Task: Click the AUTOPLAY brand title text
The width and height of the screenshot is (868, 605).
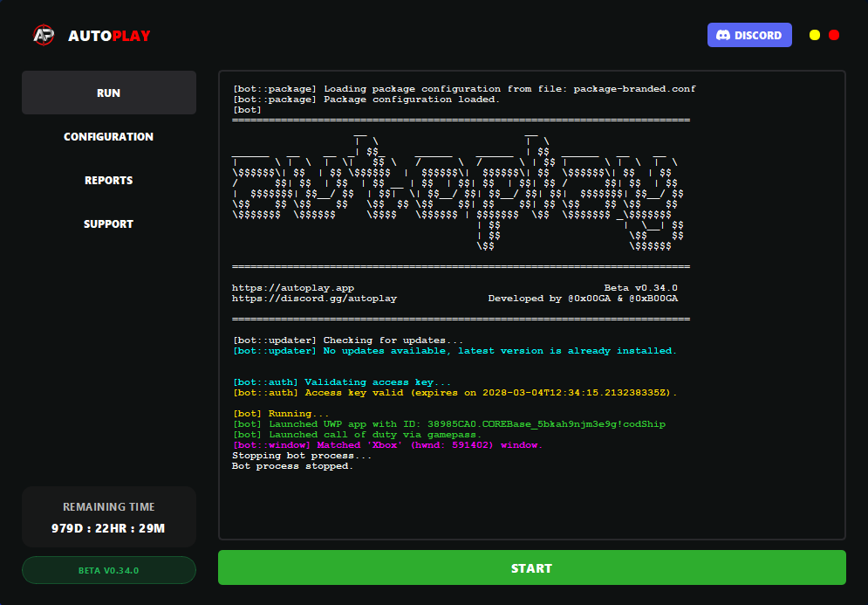Action: [x=109, y=36]
